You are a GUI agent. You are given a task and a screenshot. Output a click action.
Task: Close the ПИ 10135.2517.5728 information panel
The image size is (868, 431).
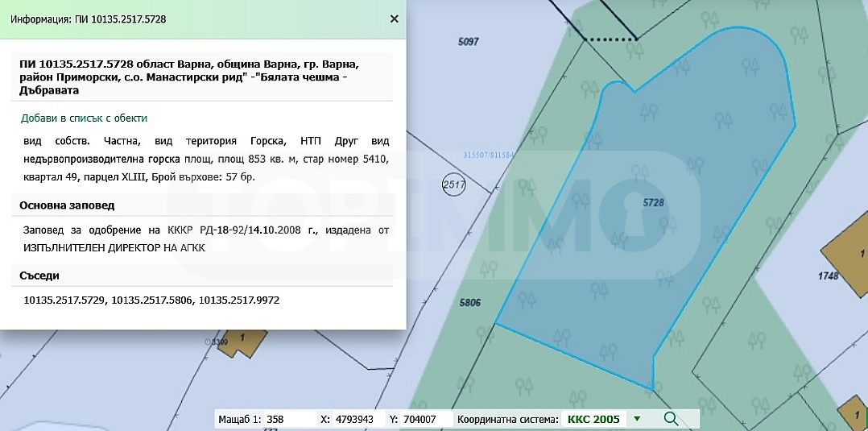pos(395,19)
